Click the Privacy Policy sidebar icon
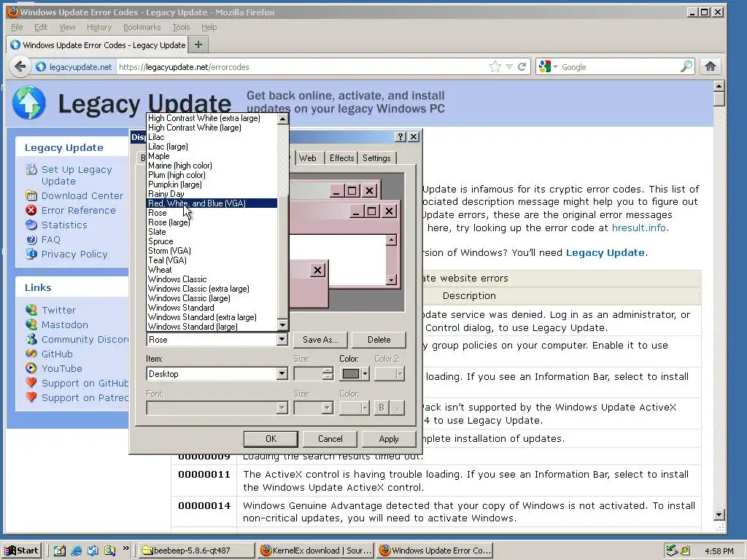Image resolution: width=747 pixels, height=560 pixels. point(31,254)
